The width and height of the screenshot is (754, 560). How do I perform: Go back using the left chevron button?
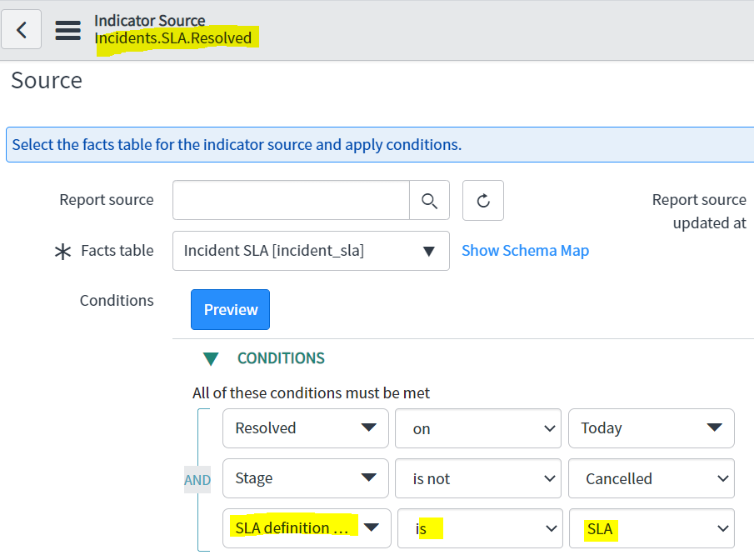(x=21, y=29)
